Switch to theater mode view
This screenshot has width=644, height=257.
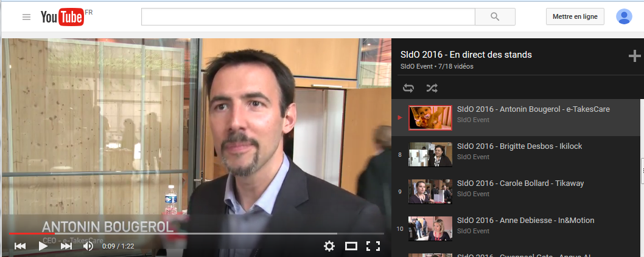coord(351,246)
